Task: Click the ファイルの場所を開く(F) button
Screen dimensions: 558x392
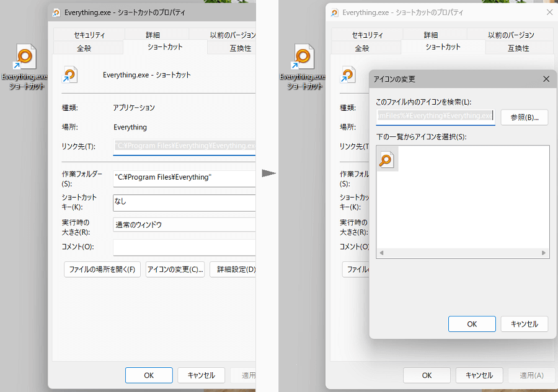Action: [x=102, y=269]
